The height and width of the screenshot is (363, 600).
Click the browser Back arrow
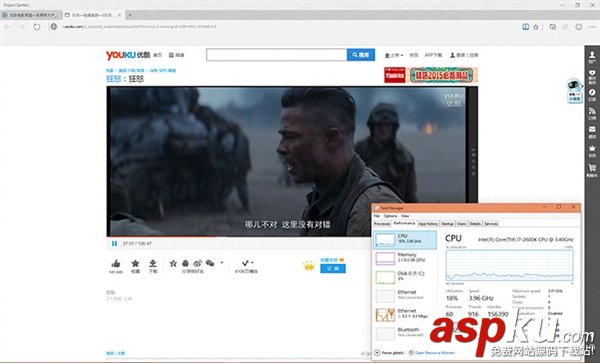(8, 27)
